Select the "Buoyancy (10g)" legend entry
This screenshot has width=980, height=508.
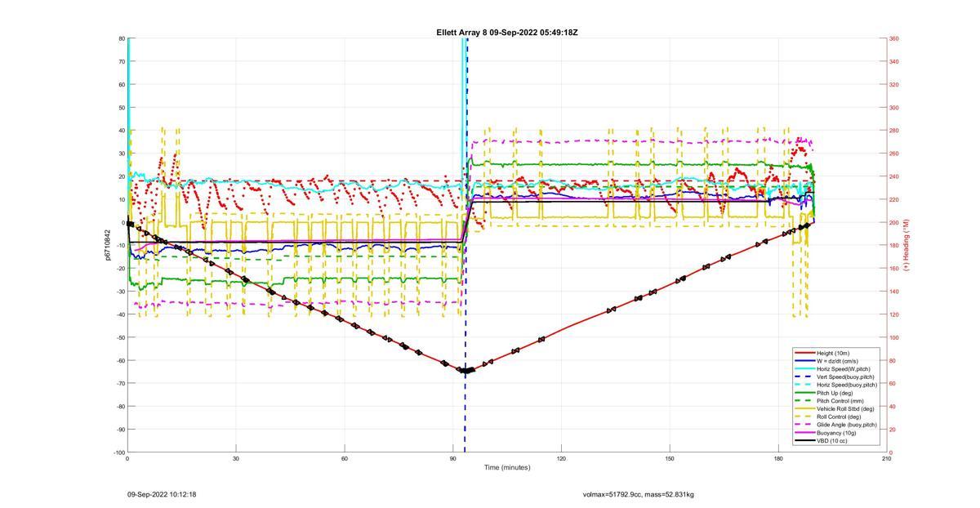pyautogui.click(x=835, y=433)
